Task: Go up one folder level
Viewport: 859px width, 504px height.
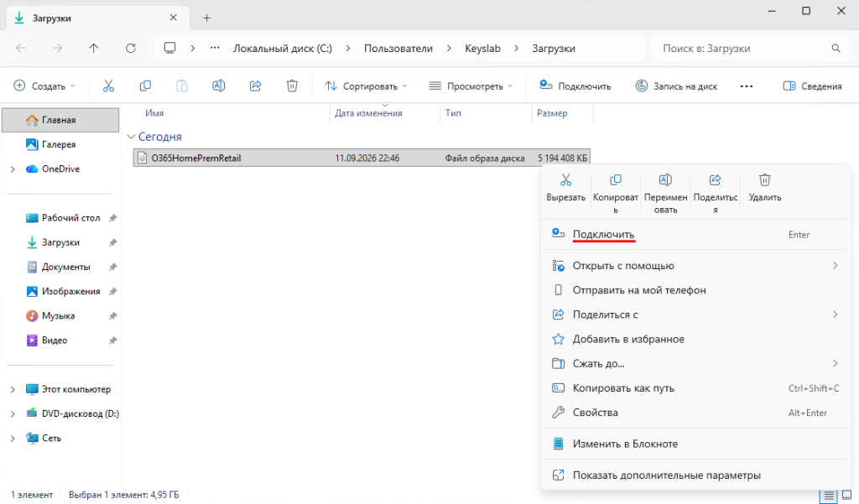Action: click(94, 48)
